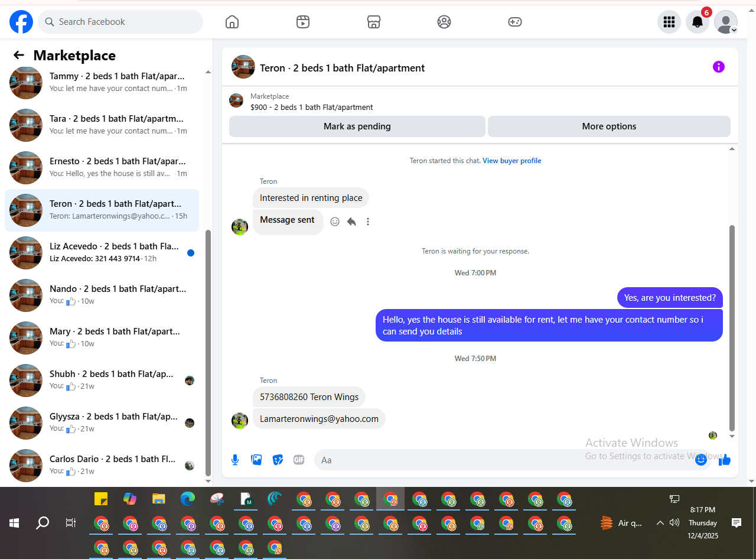Screen dimensions: 756x559
Task: Click 'Yes, are you interested?' message
Action: pyautogui.click(x=670, y=298)
